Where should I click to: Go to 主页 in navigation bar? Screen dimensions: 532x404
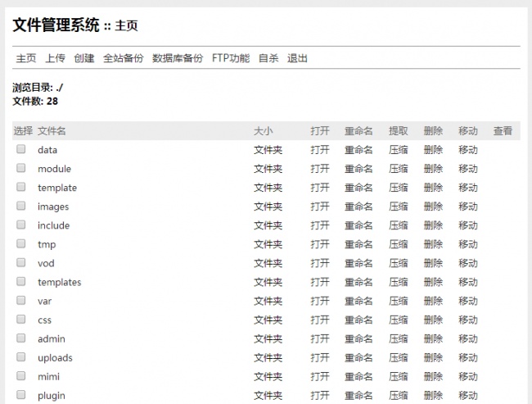[x=26, y=58]
